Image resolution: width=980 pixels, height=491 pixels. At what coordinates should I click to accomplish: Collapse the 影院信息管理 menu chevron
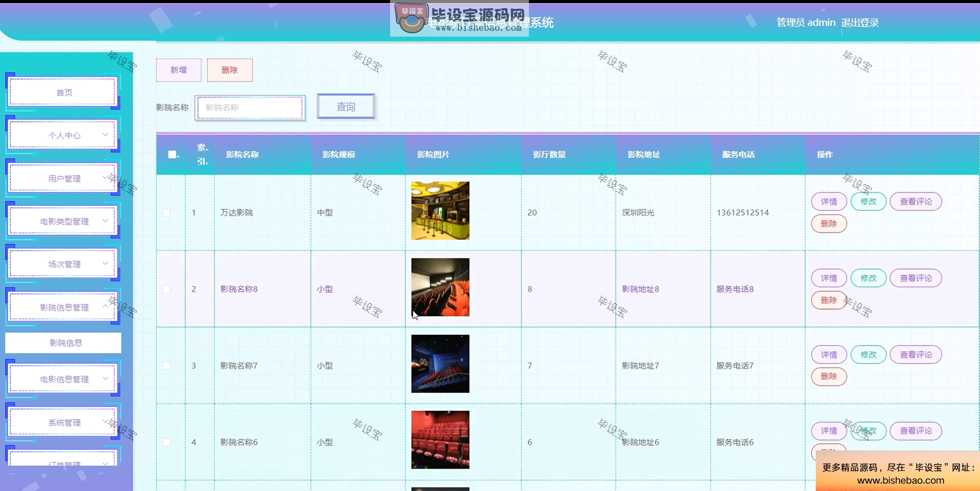105,307
